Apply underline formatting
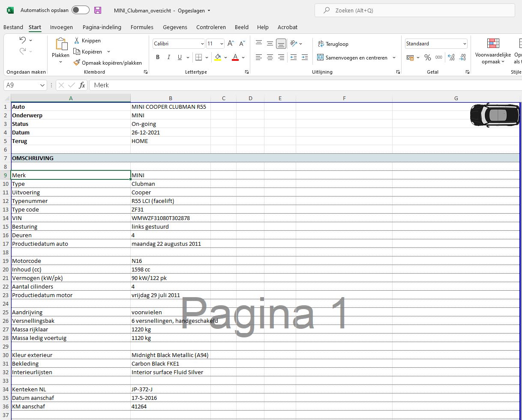The width and height of the screenshot is (522, 420). click(180, 57)
